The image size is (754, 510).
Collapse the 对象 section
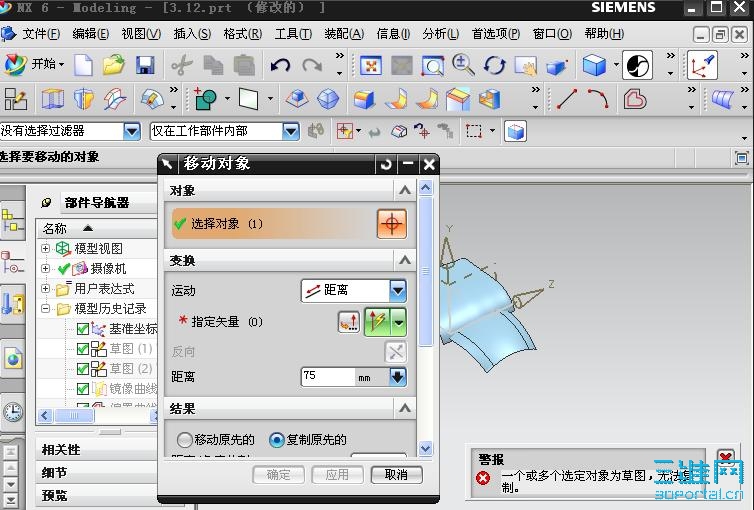(x=405, y=190)
